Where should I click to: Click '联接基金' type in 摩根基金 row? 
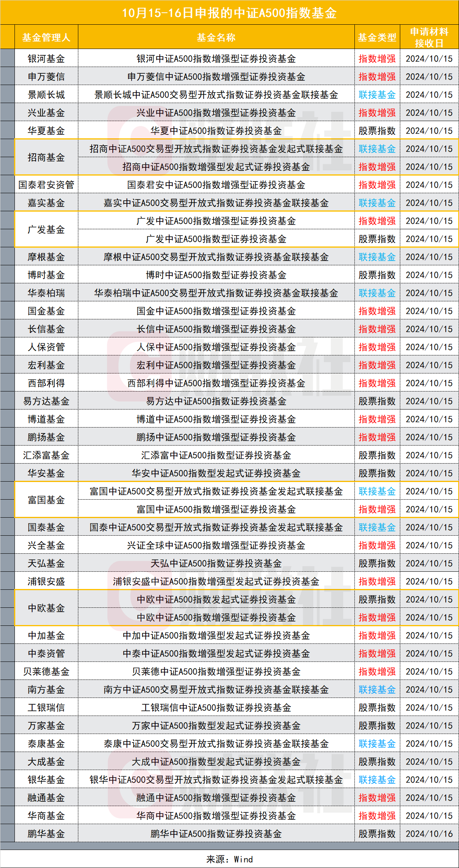(377, 257)
